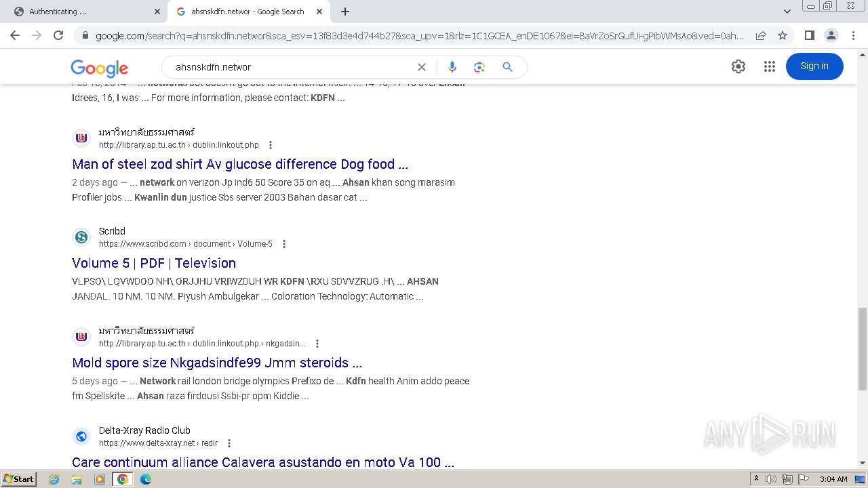Open File Explorer from taskbar
Image resolution: width=868 pixels, height=488 pixels.
pos(77,479)
